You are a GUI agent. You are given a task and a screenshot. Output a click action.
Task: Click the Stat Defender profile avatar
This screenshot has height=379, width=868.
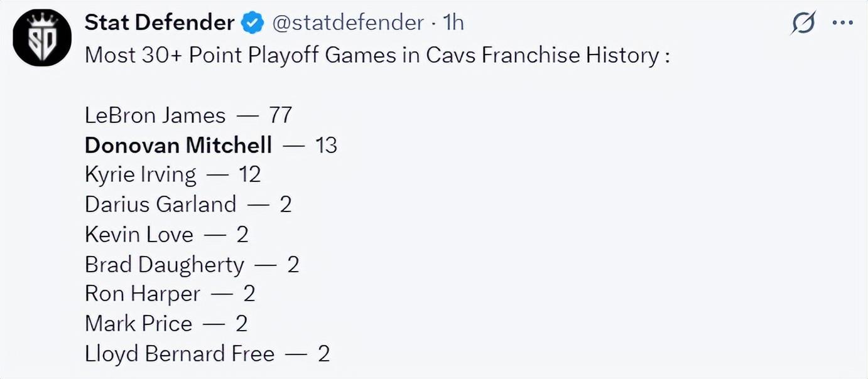(42, 38)
